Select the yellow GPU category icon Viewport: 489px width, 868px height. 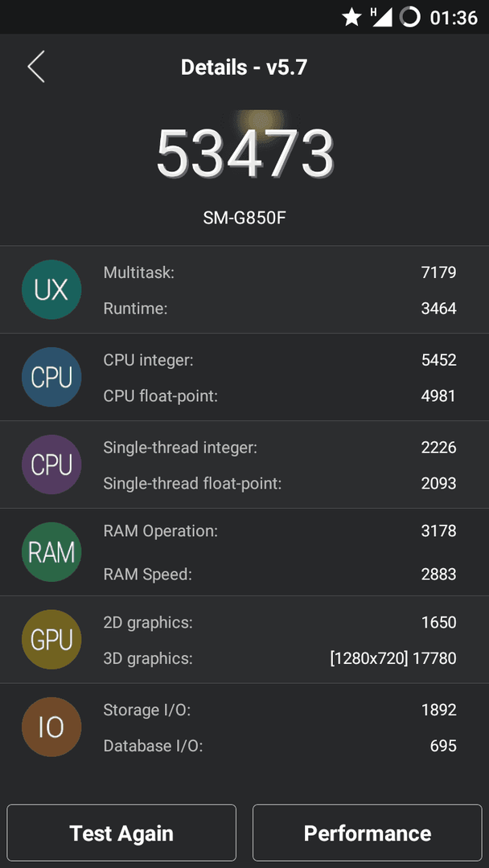click(51, 640)
